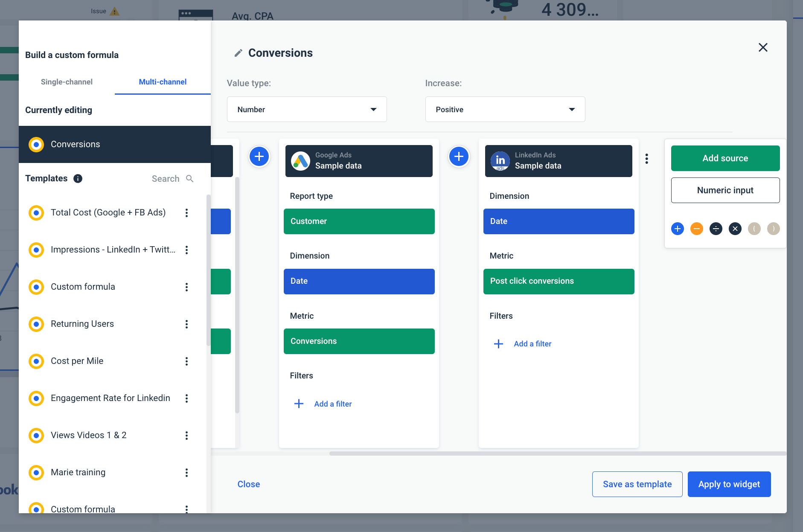Open the three-dot menu for Marie training template
The width and height of the screenshot is (803, 532).
pos(186,473)
